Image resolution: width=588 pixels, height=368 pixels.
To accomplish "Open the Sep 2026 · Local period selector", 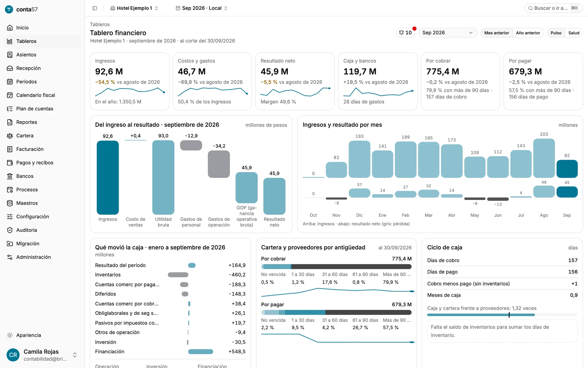I will [202, 8].
